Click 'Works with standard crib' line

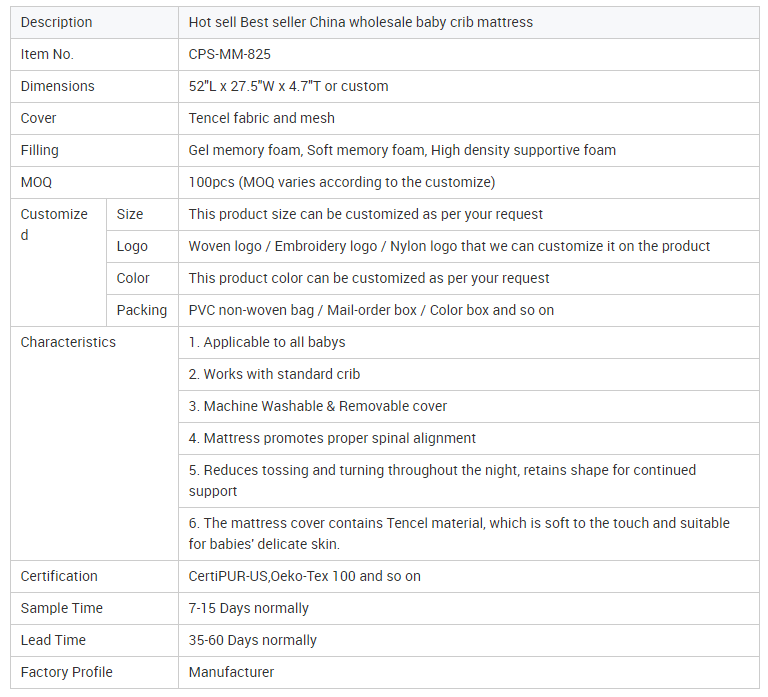click(274, 374)
